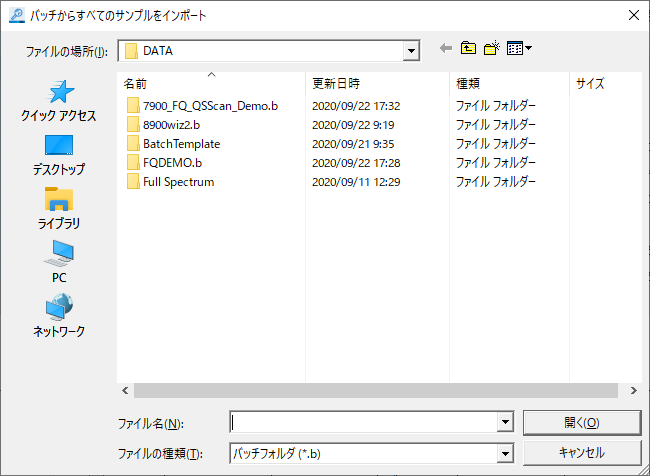Click the scrollbar left arrow
Image resolution: width=650 pixels, height=476 pixels.
pyautogui.click(x=125, y=390)
